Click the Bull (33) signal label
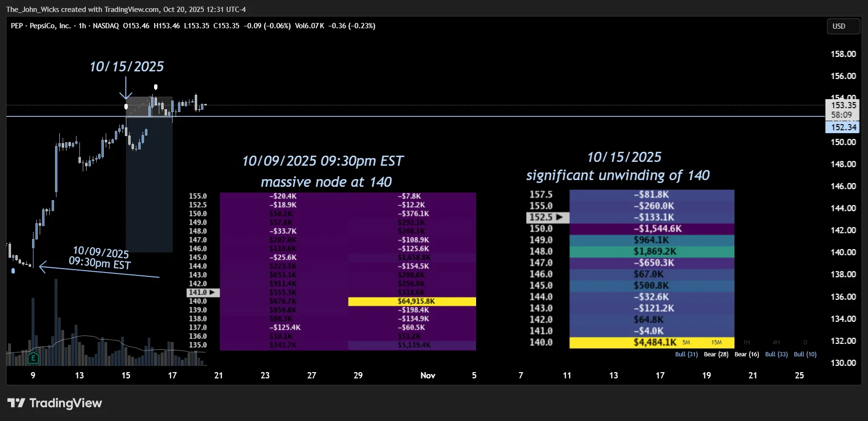Viewport: 868px width, 421px height. [776, 354]
